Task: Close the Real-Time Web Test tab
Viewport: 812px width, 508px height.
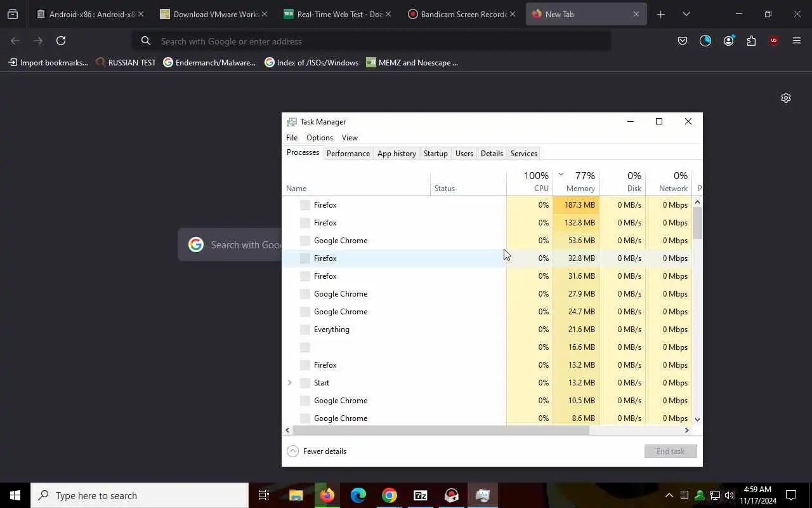Action: point(388,14)
